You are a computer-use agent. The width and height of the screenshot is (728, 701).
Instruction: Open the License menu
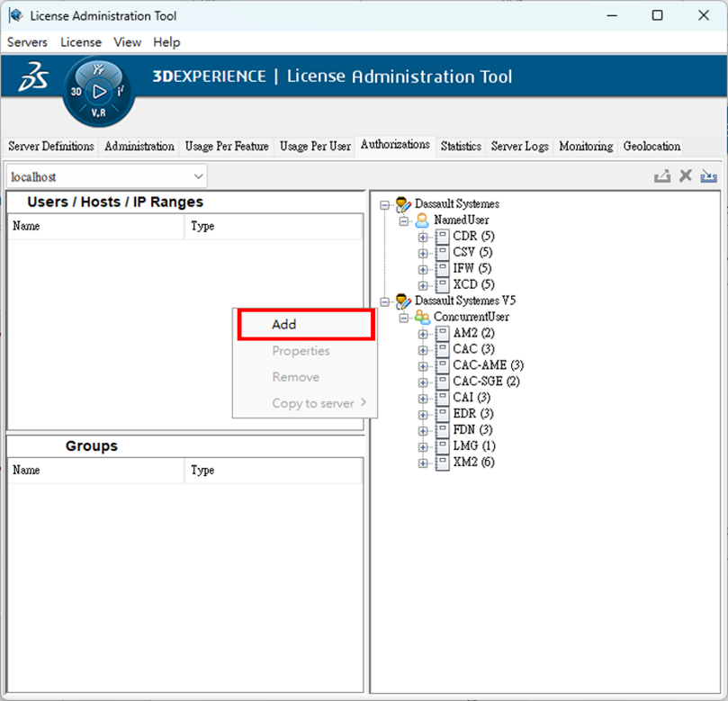click(x=81, y=42)
